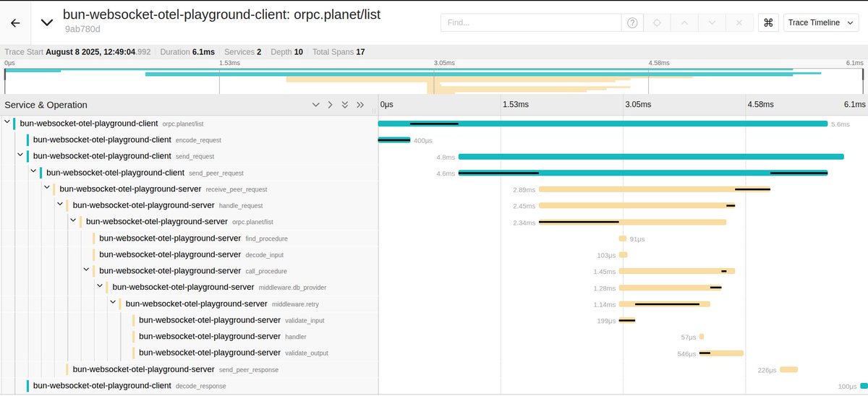Collapse the client orpc.planet/list root span
The height and width of the screenshot is (396, 868).
(x=7, y=123)
